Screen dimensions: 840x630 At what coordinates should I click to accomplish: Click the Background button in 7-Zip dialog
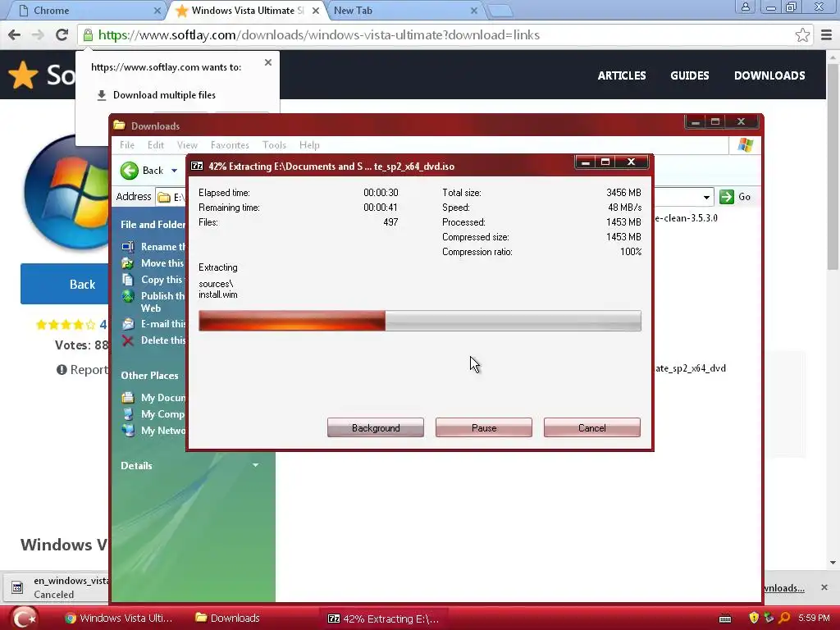pyautogui.click(x=376, y=427)
